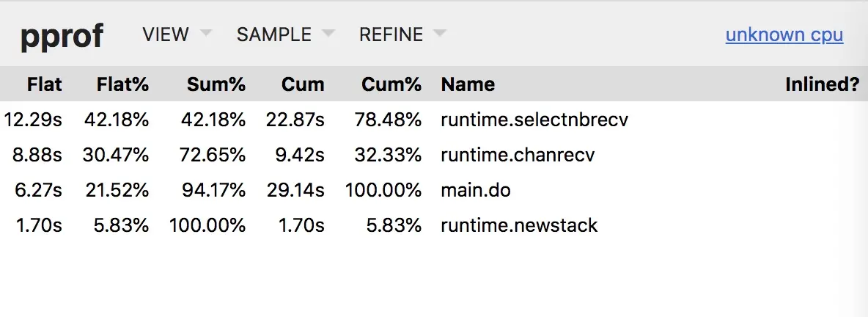This screenshot has width=868, height=317.
Task: Sort table by Flat% column
Action: coord(122,84)
